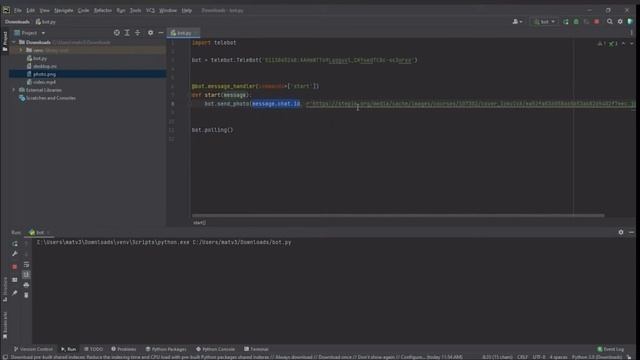Open the bot run configuration dropdown
The height and width of the screenshot is (360, 640).
pyautogui.click(x=544, y=22)
